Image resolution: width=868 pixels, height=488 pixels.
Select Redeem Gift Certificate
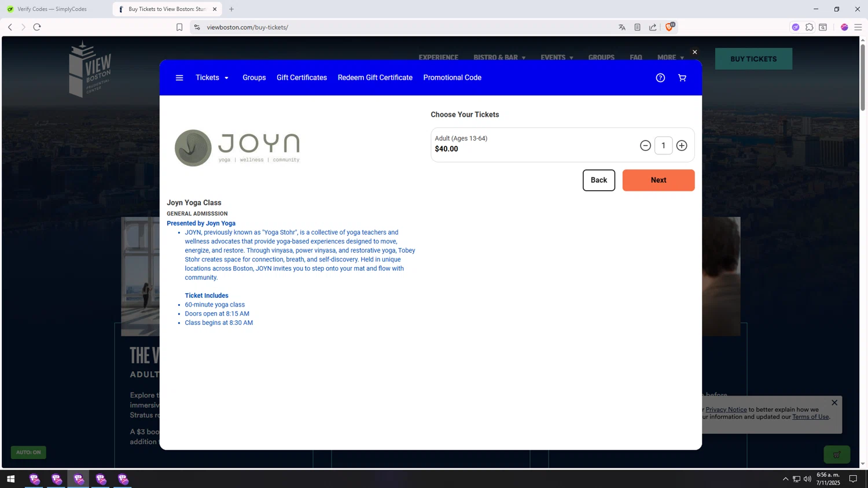click(375, 77)
